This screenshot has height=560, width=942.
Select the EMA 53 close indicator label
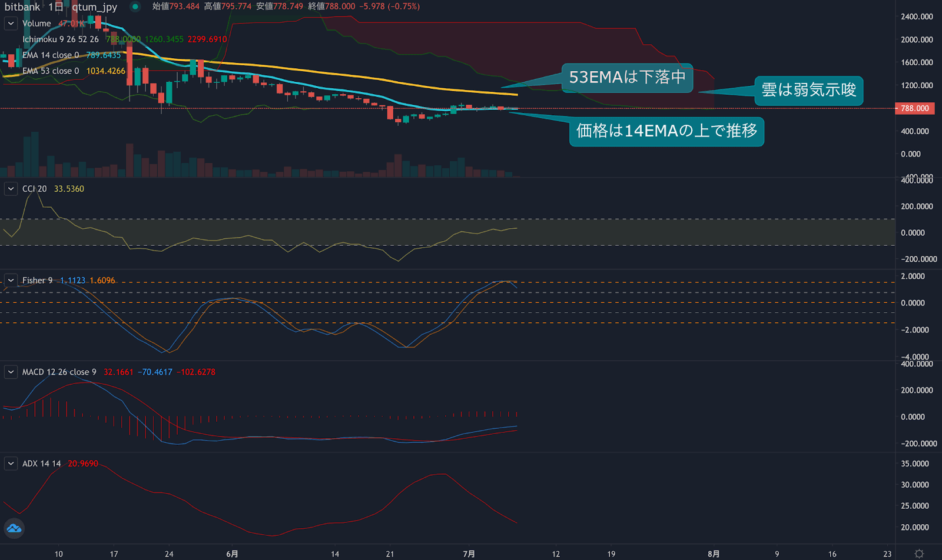pos(50,71)
